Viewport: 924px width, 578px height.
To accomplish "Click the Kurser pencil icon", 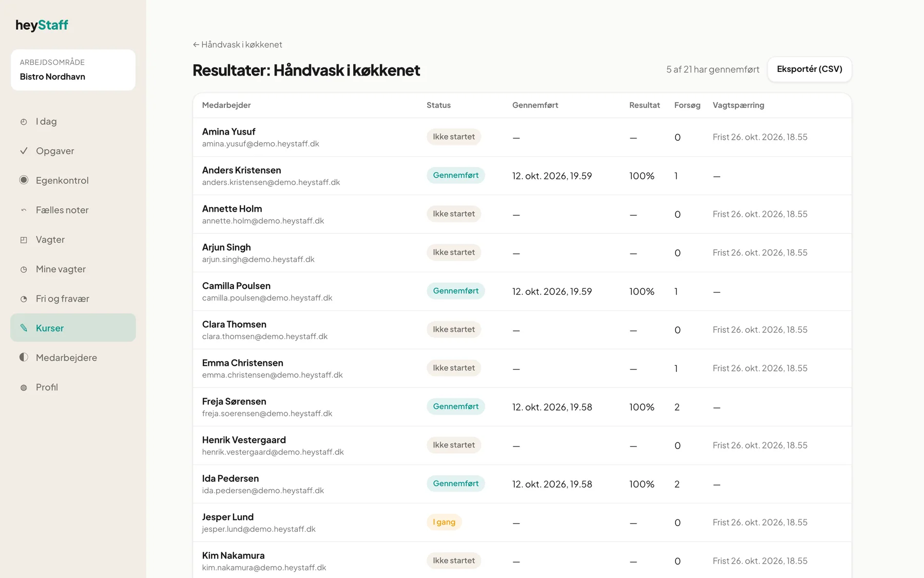I will point(24,328).
